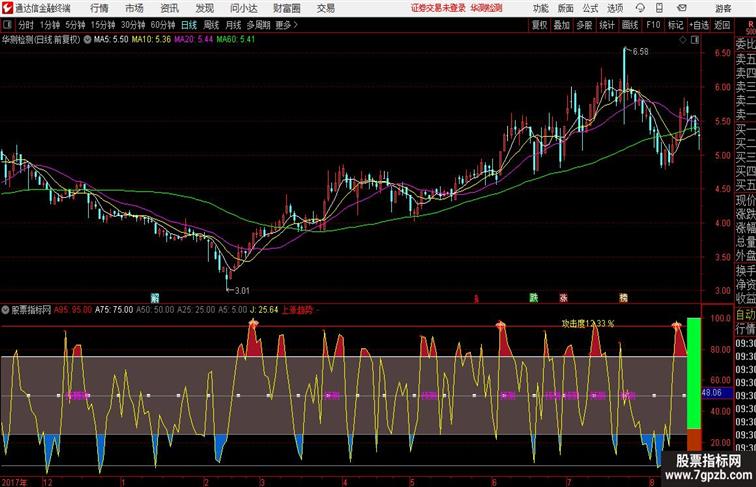Click the MA10: 5.36 value label
Image resolution: width=756 pixels, height=487 pixels.
(151, 40)
